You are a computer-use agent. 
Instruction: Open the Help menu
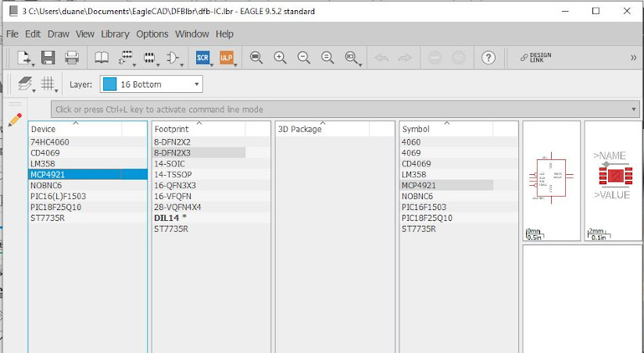pos(224,34)
